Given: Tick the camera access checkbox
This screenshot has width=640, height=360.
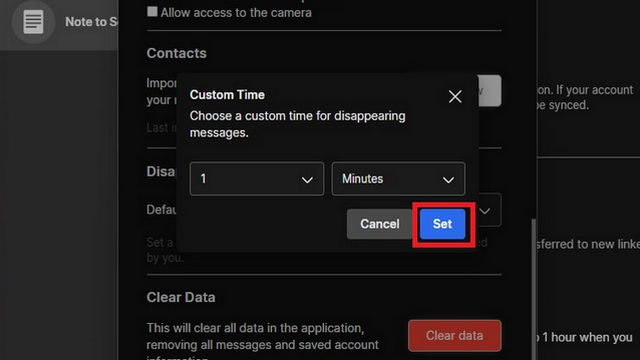Looking at the screenshot, I should pos(152,11).
